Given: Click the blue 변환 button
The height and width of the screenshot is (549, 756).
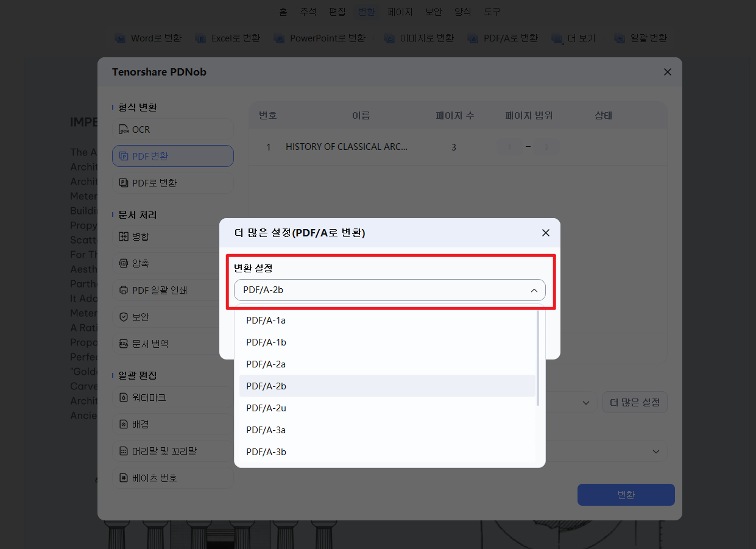Looking at the screenshot, I should [x=626, y=495].
